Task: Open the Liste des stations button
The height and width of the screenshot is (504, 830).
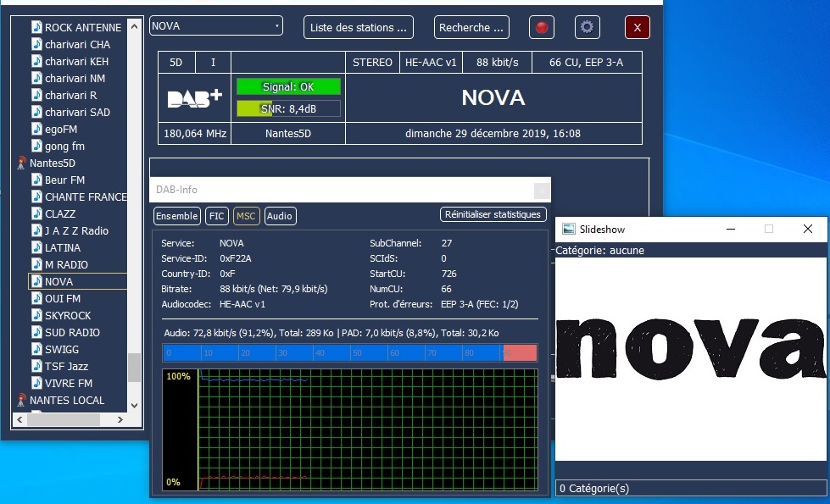Action: [x=359, y=27]
